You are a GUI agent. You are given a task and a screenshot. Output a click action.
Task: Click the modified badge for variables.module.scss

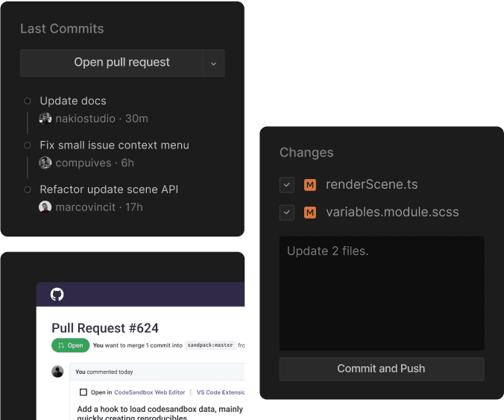310,213
